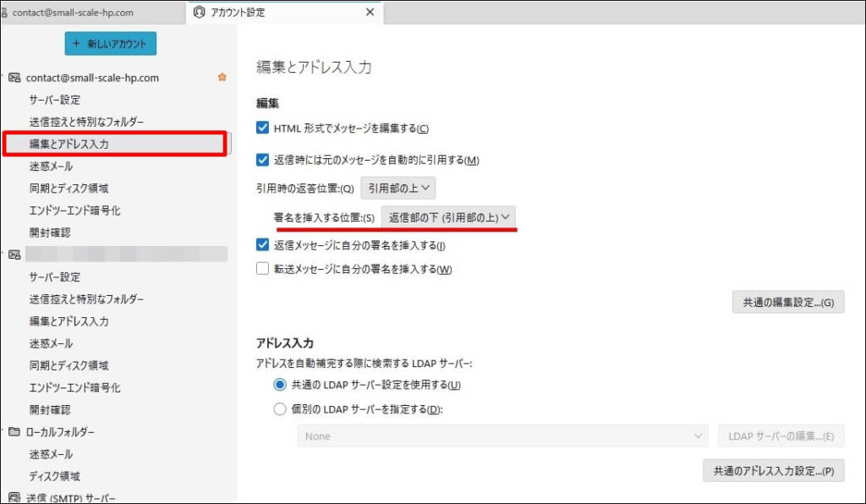Select 迷惑メール under ローカルフォルダー
The image size is (866, 504).
tap(51, 454)
